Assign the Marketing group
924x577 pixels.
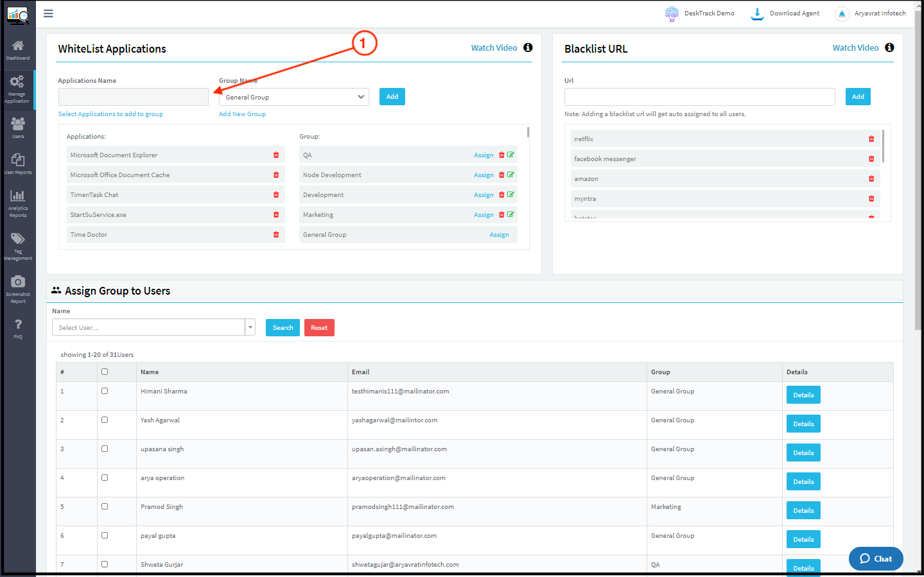tap(484, 215)
